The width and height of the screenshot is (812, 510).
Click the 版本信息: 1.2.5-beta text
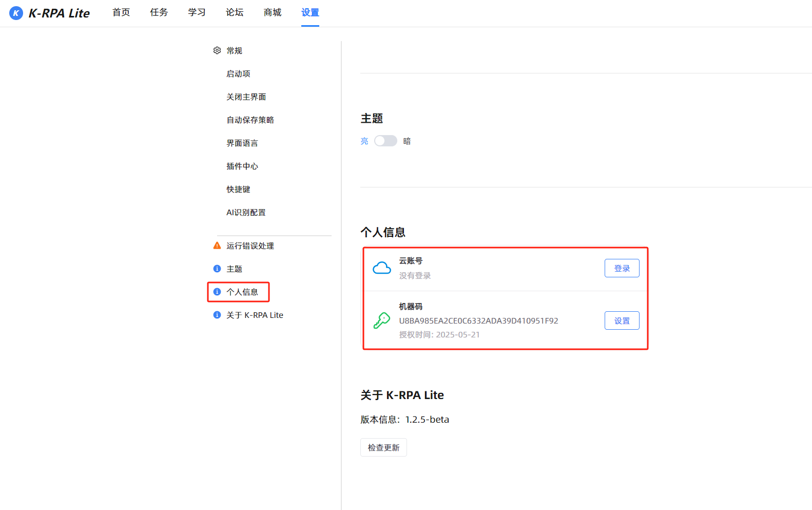pos(405,419)
